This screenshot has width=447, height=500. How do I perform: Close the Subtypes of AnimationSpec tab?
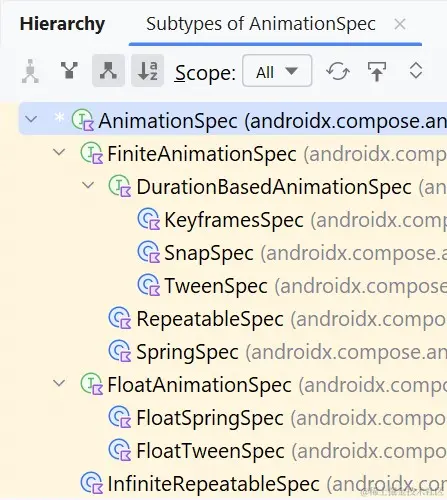click(x=400, y=24)
